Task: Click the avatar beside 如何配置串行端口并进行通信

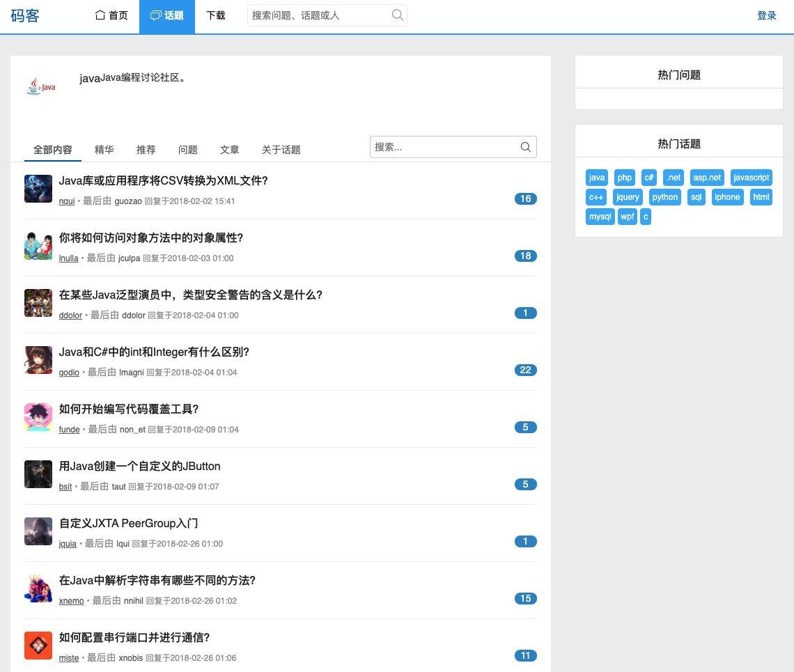Action: click(38, 646)
